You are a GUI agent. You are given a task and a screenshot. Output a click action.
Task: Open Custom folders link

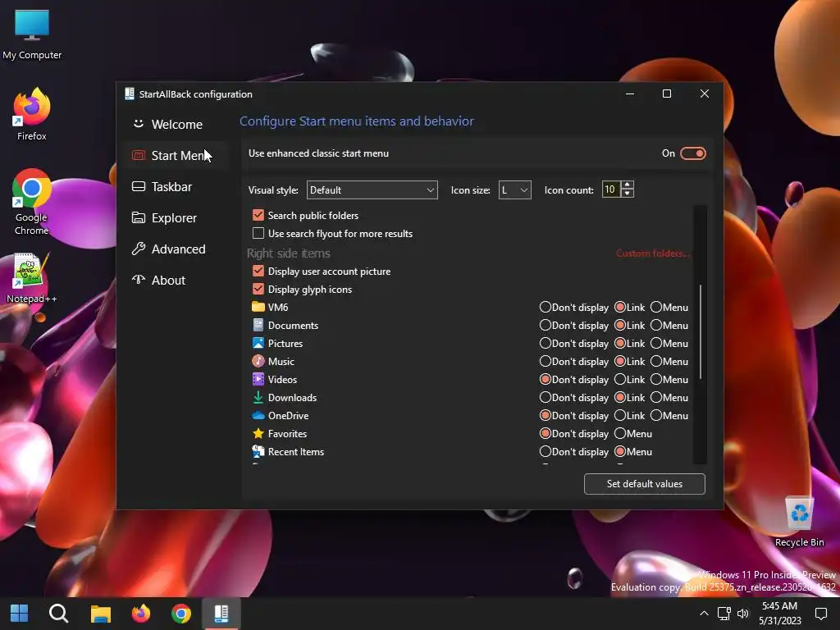click(x=652, y=253)
